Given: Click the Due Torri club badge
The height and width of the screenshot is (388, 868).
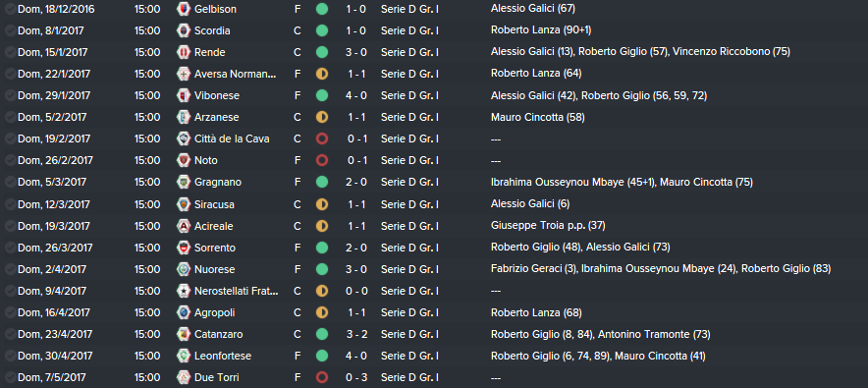Looking at the screenshot, I should (x=183, y=377).
